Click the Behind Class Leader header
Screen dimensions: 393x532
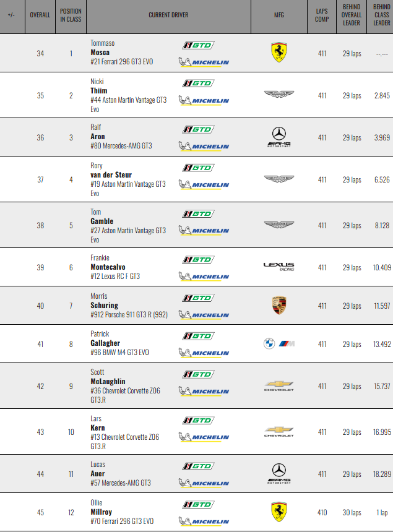381,15
